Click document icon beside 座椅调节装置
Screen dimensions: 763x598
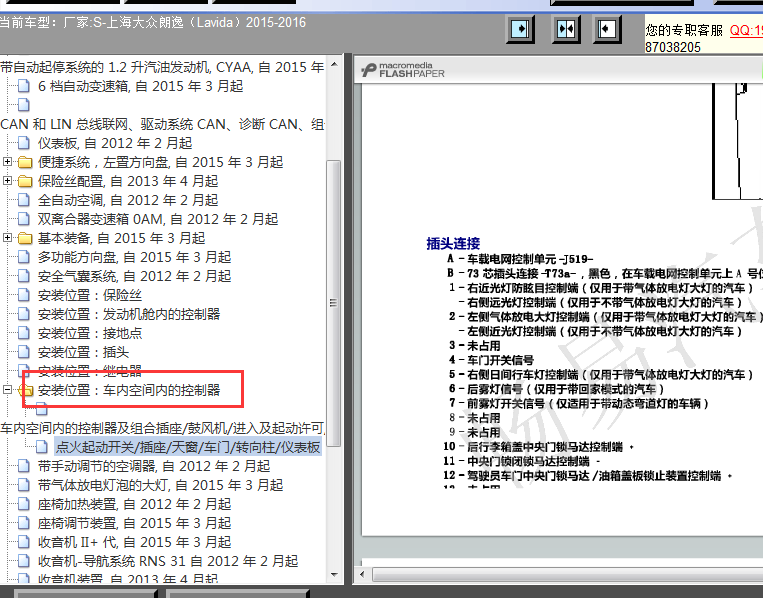(x=24, y=523)
